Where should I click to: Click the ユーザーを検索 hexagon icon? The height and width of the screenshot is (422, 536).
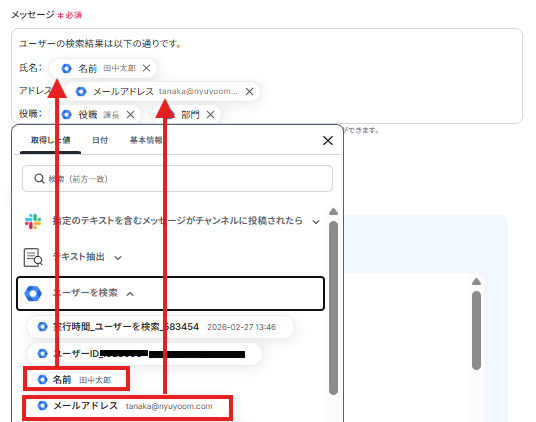tap(33, 293)
